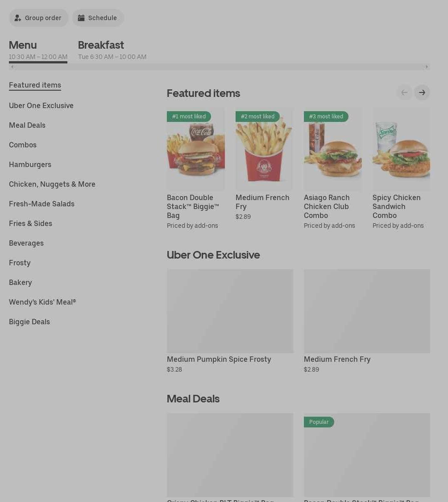This screenshot has width=448, height=502.
Task: Click the previous featured items left arrow
Action: click(404, 92)
